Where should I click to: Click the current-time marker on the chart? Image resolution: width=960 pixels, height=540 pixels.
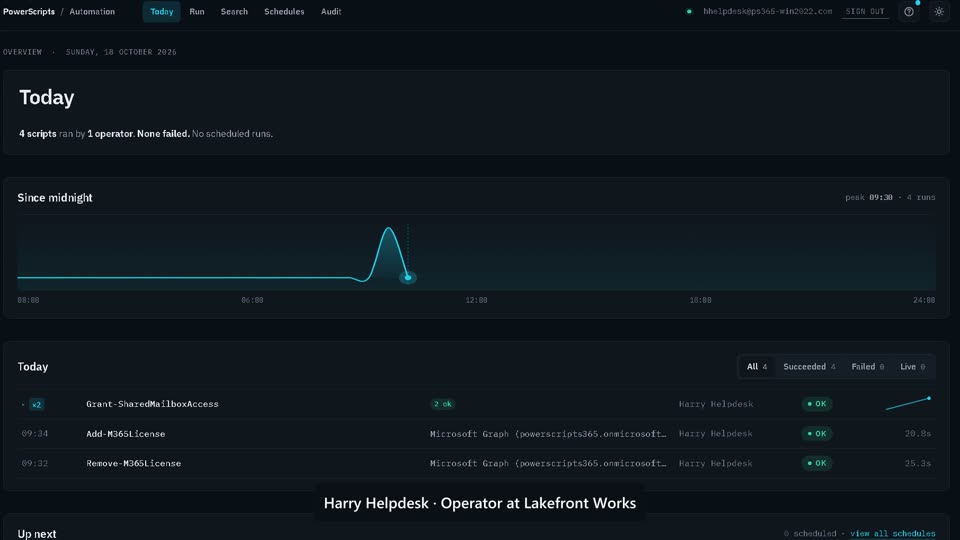pos(408,278)
